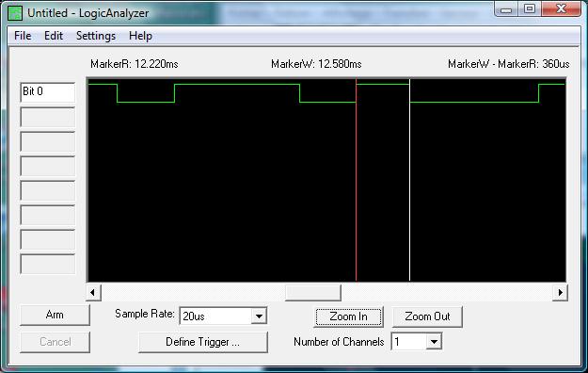Open the Edit menu
Screen dimensions: 588x373
point(54,36)
